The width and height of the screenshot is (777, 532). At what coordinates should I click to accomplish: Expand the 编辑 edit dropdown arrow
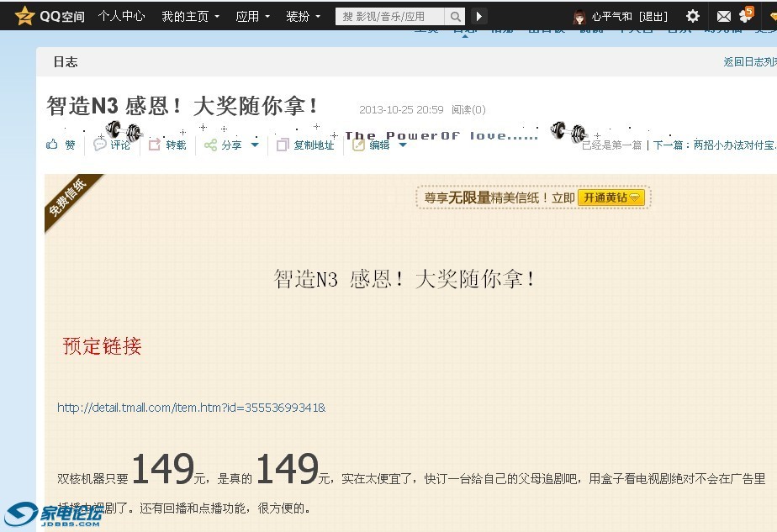[402, 145]
